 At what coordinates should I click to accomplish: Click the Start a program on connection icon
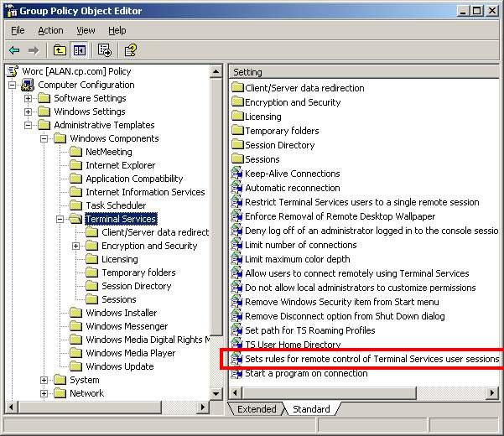237,373
